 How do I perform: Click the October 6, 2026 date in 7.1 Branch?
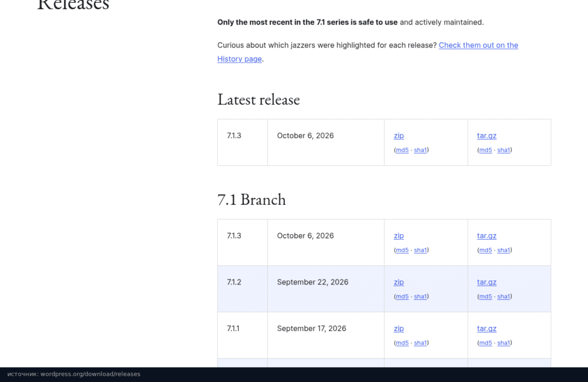[305, 236]
